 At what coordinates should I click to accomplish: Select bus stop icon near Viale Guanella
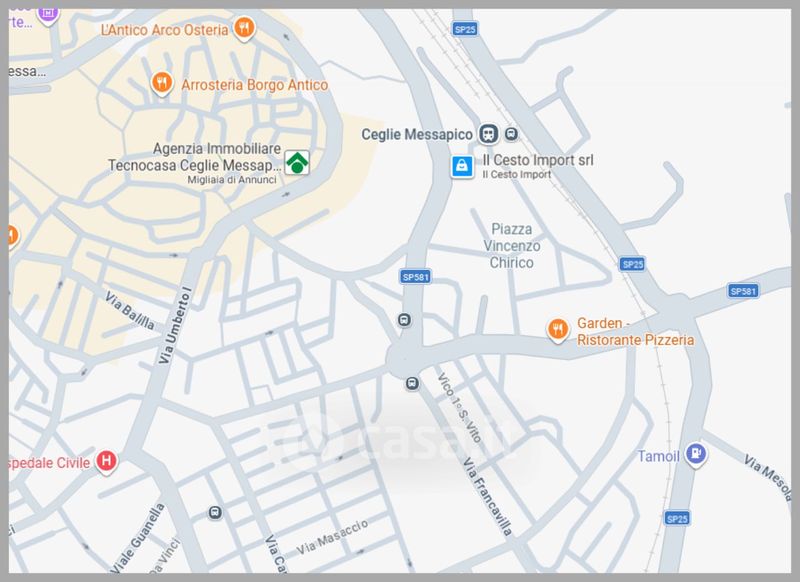pos(215,513)
